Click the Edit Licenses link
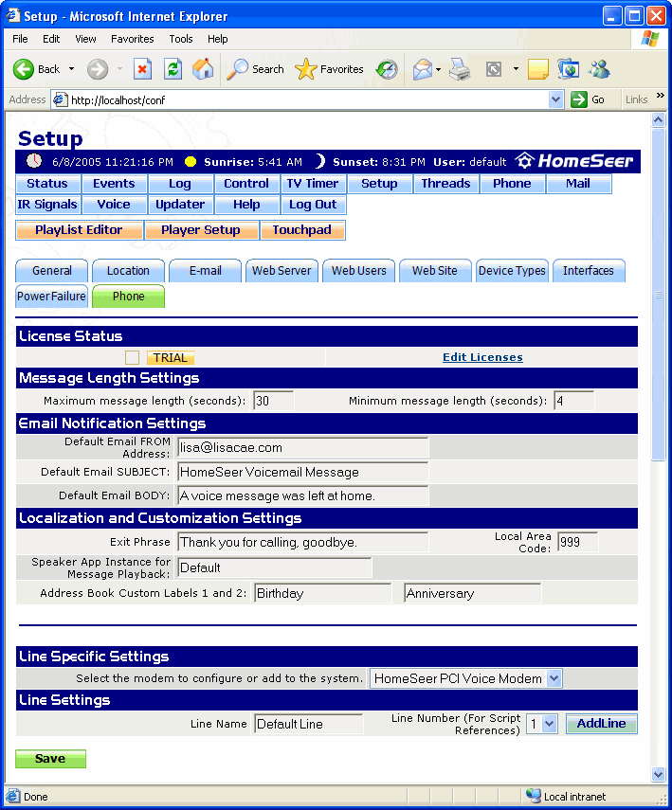 click(x=482, y=357)
